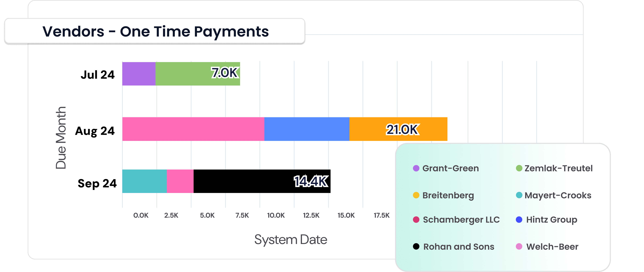Click the purple Grant-Green legend dot
Screen dimensions: 644x272
coord(416,168)
